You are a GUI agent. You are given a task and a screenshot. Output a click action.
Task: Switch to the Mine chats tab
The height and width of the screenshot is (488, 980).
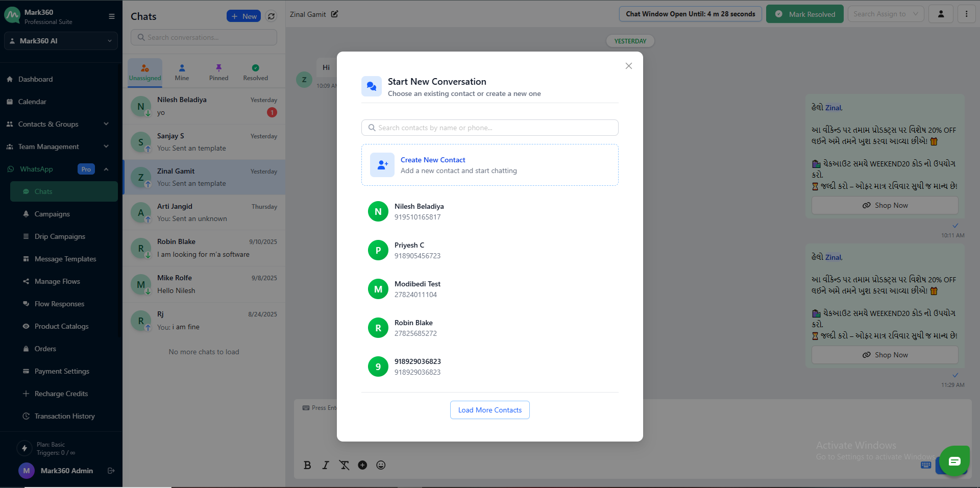(x=182, y=72)
